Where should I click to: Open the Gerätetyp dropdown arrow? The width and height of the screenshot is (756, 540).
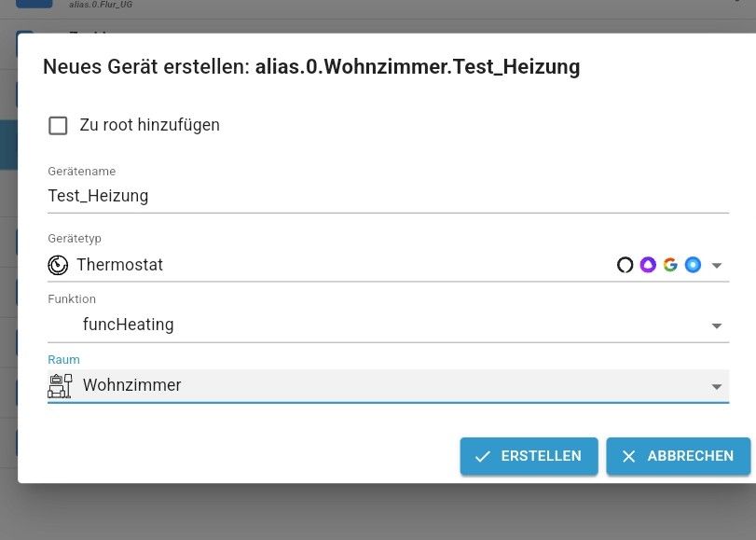[x=717, y=266]
